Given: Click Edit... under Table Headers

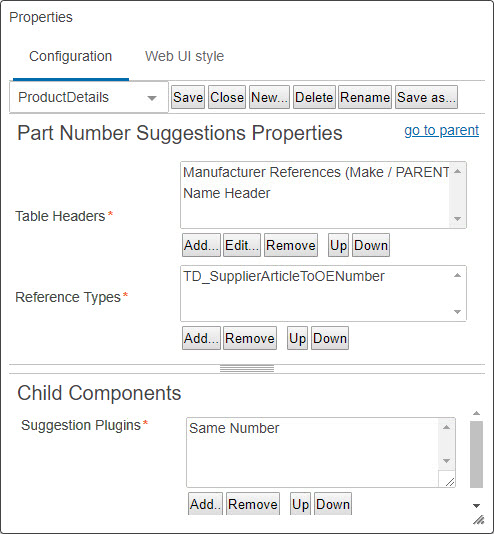Looking at the screenshot, I should point(242,245).
